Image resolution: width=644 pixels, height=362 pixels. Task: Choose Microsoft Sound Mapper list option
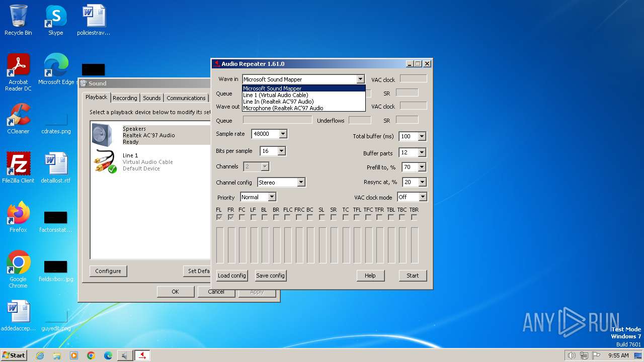pos(304,88)
